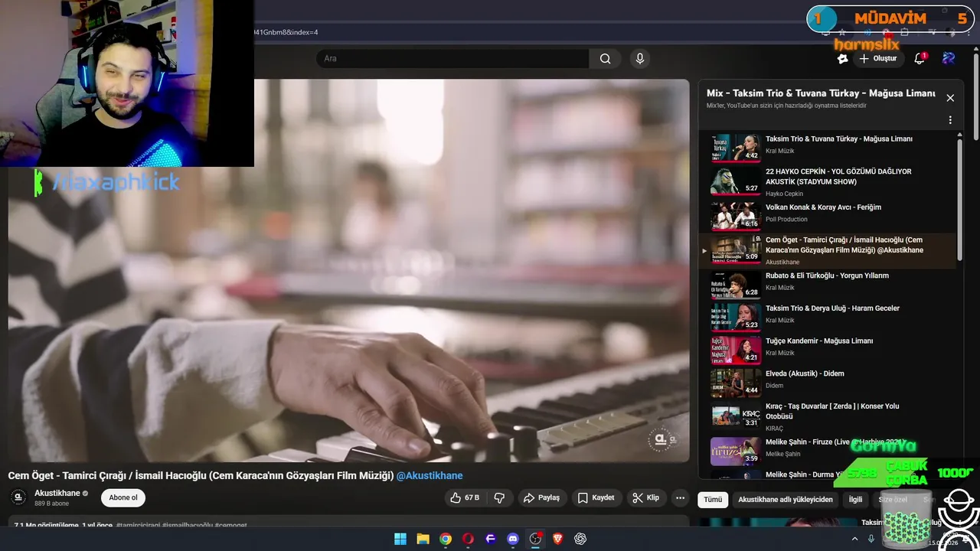Image resolution: width=980 pixels, height=551 pixels.
Task: Click the @Akustikhane link in title
Action: click(430, 475)
